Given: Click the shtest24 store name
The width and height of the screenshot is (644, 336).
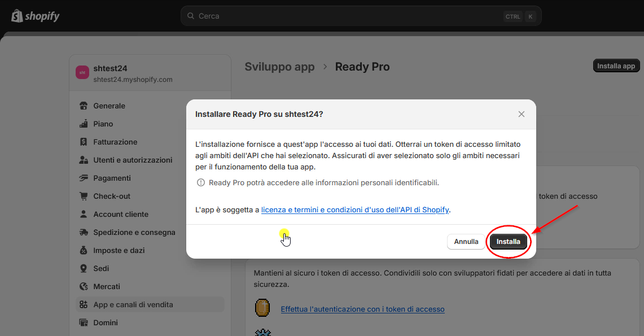Looking at the screenshot, I should click(110, 68).
